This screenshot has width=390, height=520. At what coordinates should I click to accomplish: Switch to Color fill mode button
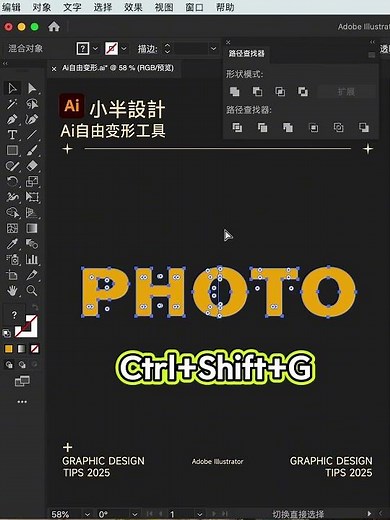pyautogui.click(x=8, y=349)
